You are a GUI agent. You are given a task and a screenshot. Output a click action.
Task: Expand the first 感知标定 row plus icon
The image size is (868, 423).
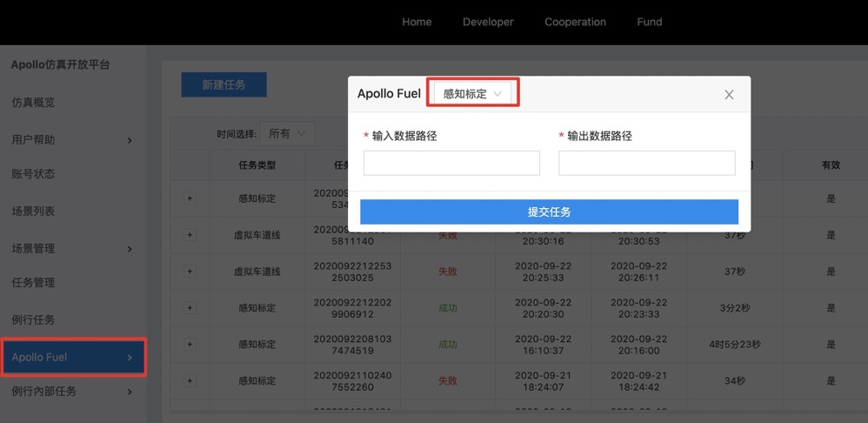click(190, 198)
